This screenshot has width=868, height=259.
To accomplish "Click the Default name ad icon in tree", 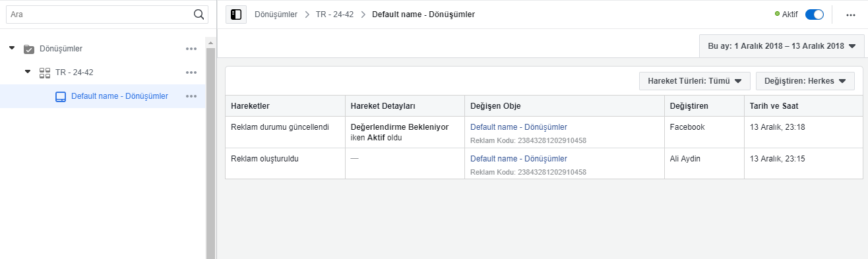I will click(60, 96).
